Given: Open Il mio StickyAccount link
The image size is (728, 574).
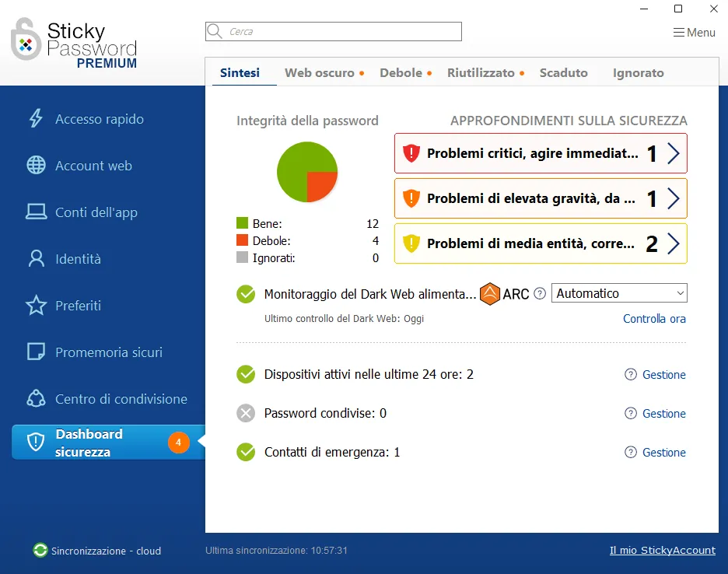Looking at the screenshot, I should (x=662, y=551).
